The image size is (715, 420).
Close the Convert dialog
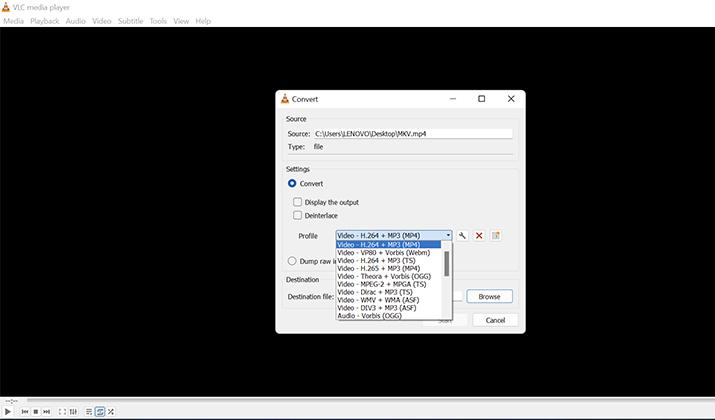click(511, 99)
